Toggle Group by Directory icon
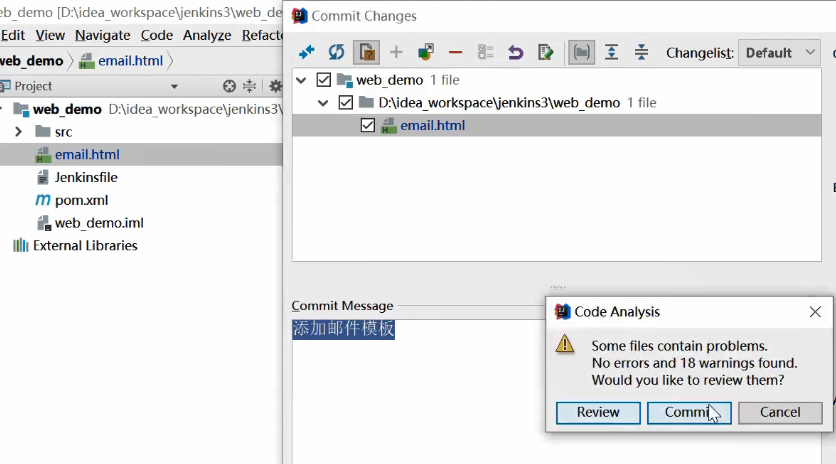Screen dimensions: 836x464 (x=581, y=52)
